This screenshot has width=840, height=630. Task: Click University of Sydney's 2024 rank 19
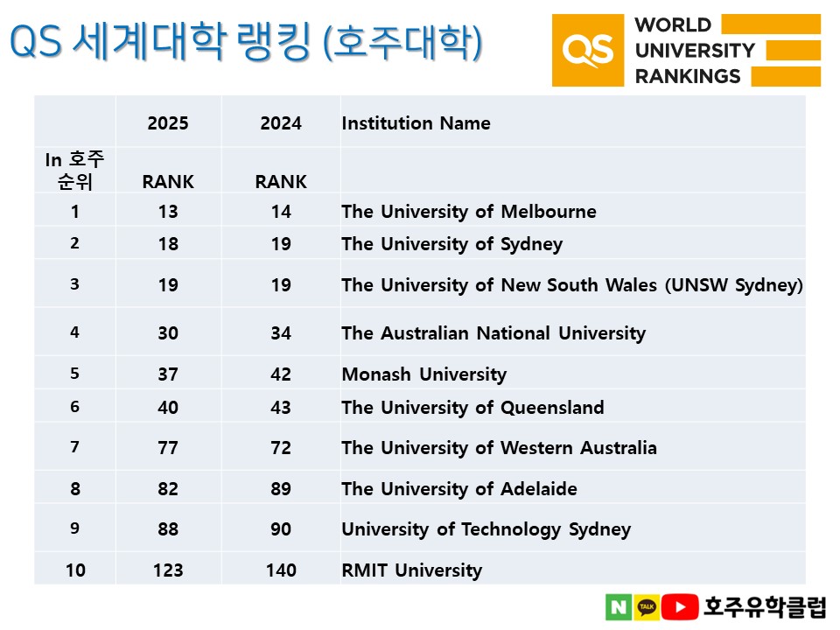coord(281,244)
